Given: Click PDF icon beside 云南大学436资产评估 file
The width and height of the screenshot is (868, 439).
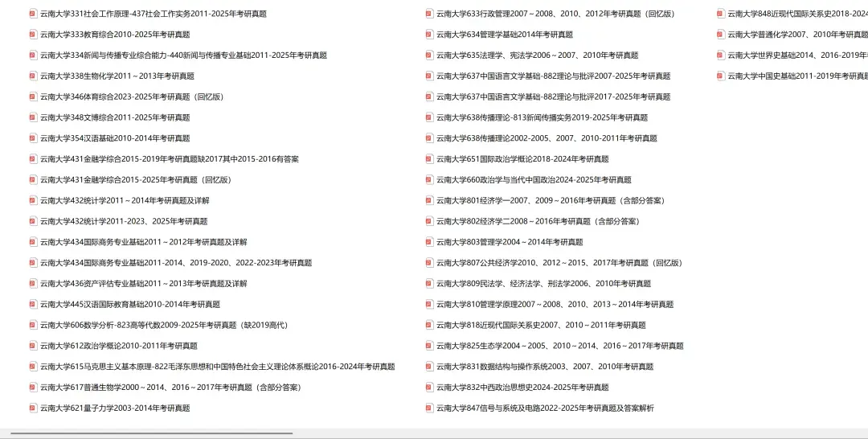Looking at the screenshot, I should tap(33, 284).
